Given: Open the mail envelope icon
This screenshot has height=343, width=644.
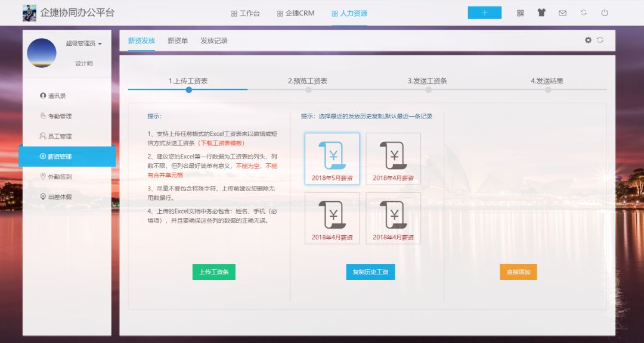Looking at the screenshot, I should coord(563,13).
